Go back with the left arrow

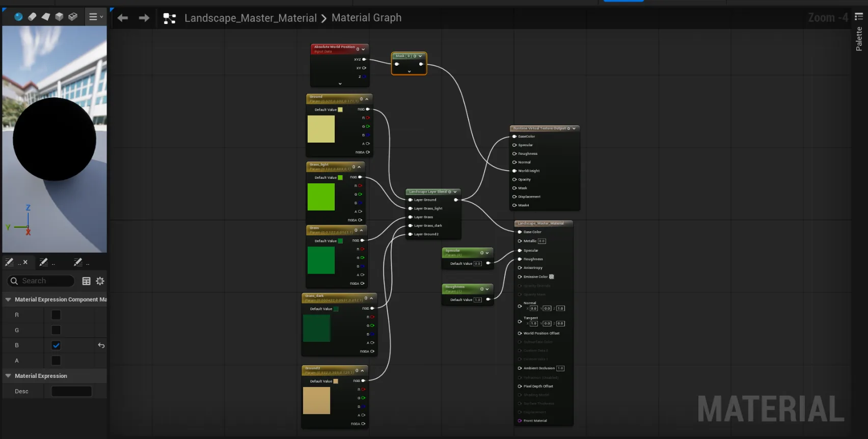click(122, 18)
